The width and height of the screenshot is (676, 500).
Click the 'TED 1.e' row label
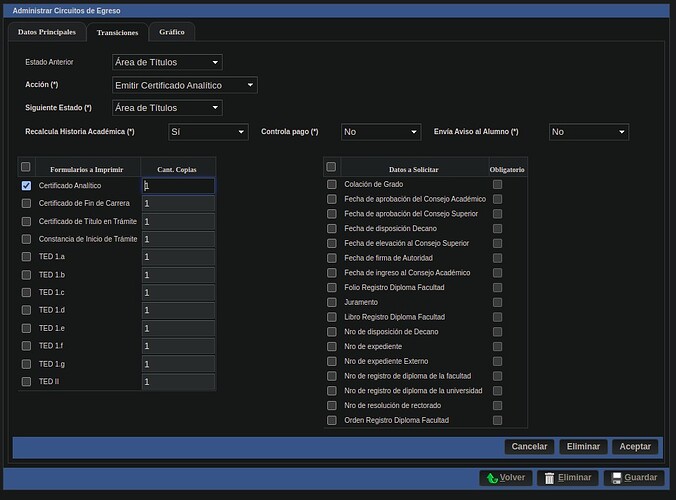[x=52, y=328]
